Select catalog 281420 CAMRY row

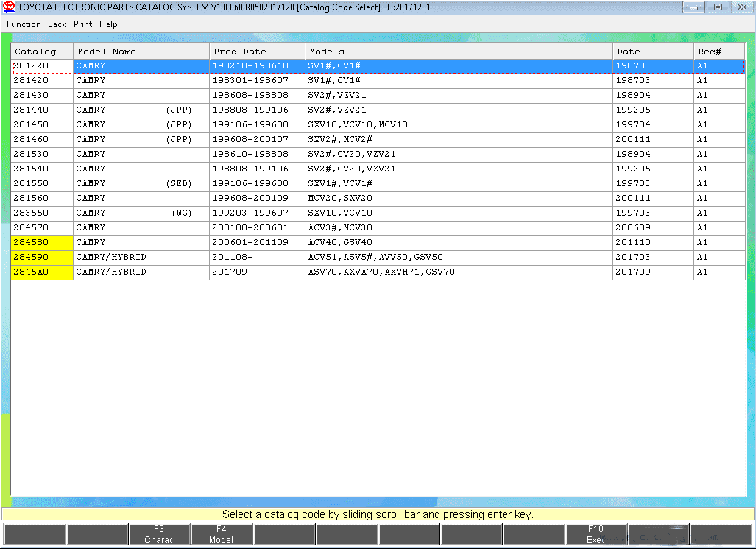coord(378,80)
